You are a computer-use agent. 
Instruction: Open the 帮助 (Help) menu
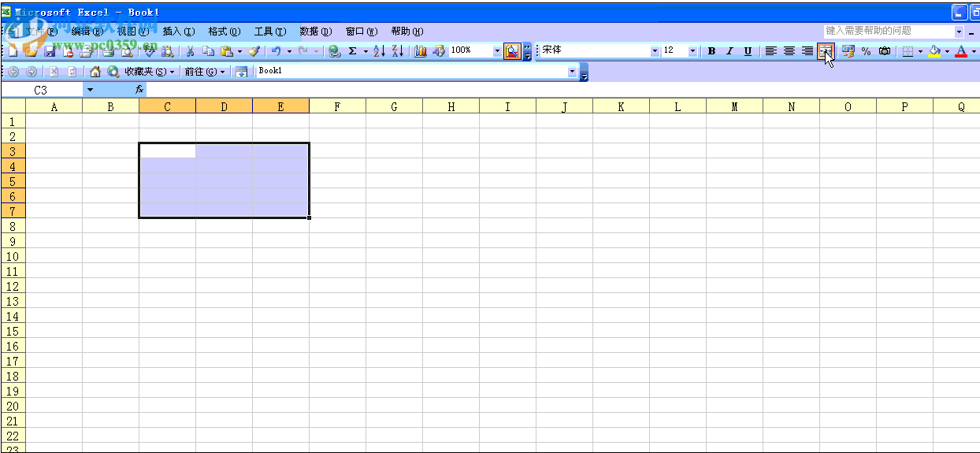pos(407,32)
